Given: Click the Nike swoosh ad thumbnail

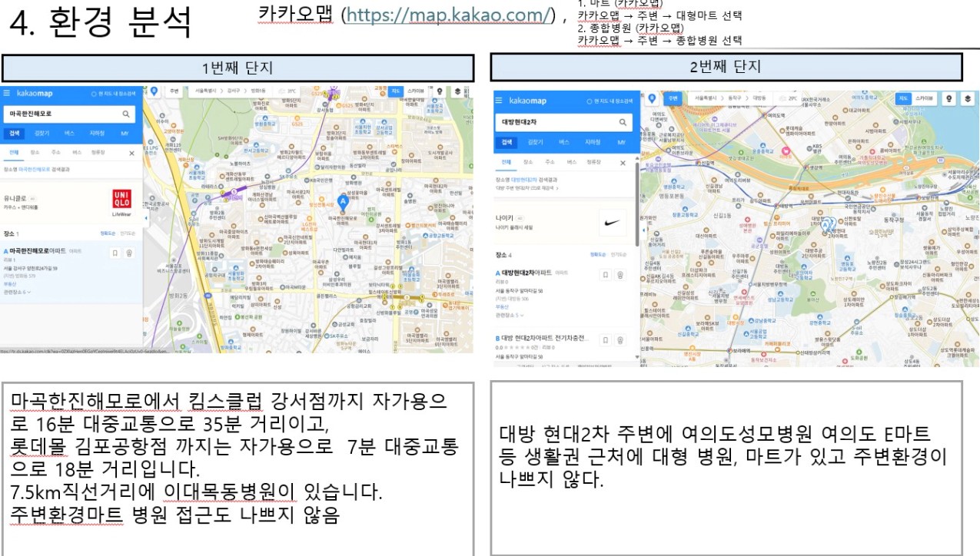Looking at the screenshot, I should pos(613,223).
